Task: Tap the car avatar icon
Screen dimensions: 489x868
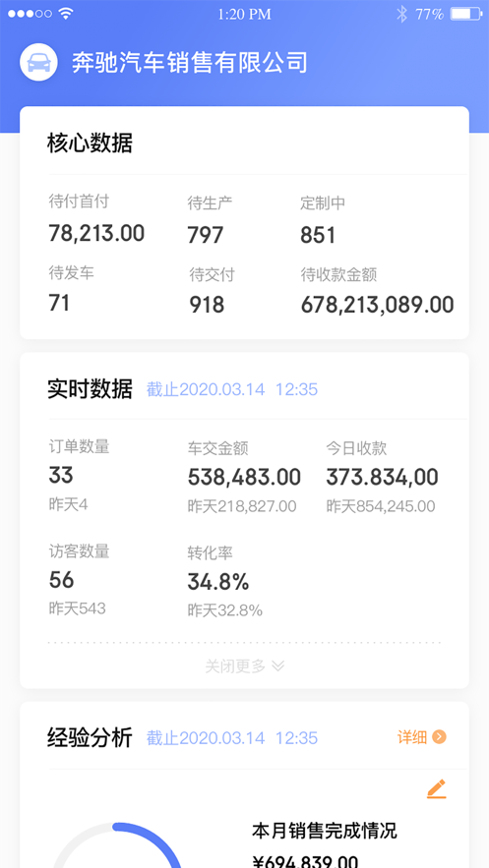Action: (x=38, y=63)
